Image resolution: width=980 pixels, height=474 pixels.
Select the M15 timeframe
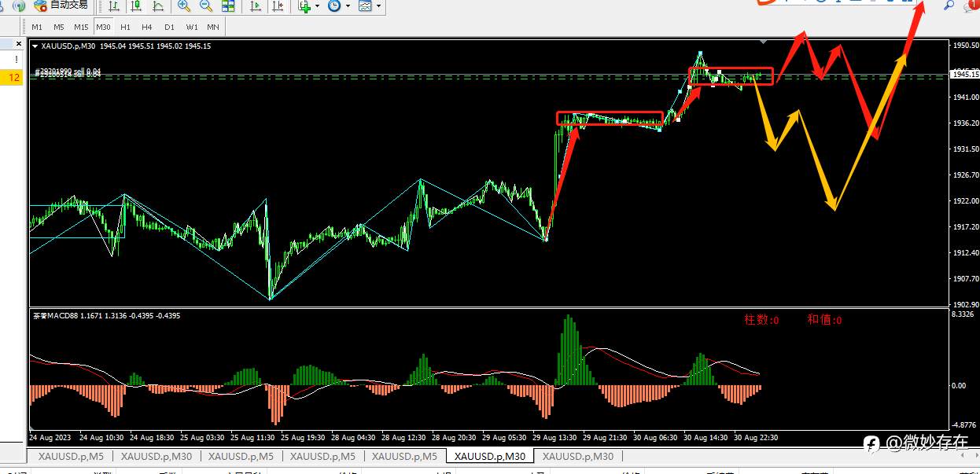tap(81, 27)
